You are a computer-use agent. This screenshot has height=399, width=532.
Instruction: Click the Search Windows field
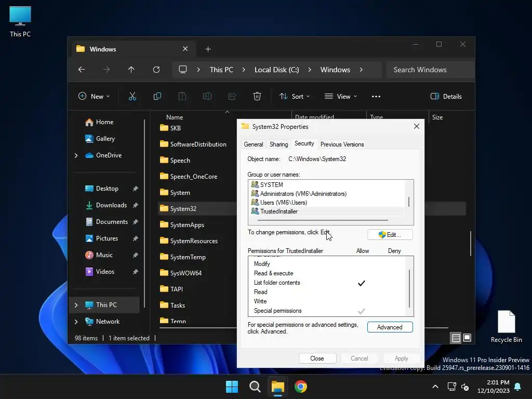click(x=430, y=70)
